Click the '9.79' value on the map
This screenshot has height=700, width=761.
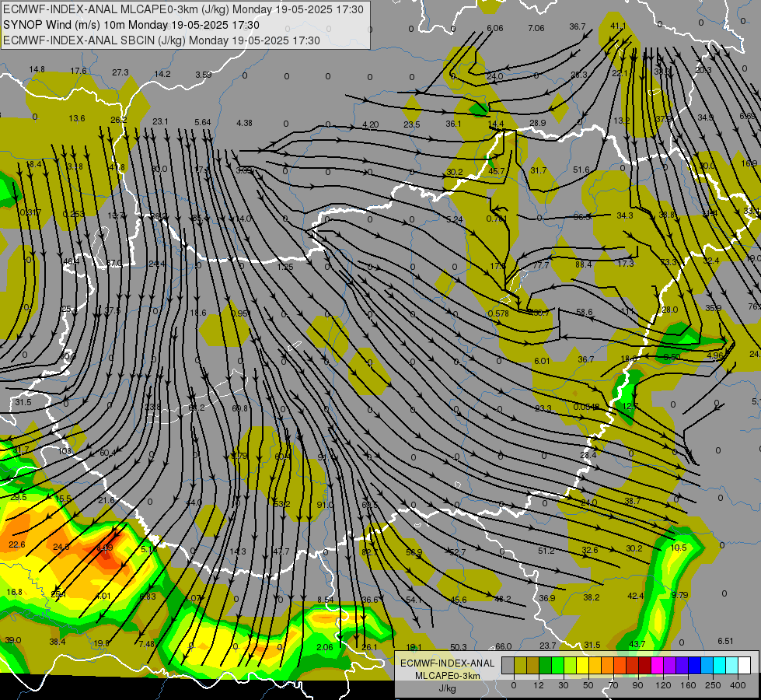(679, 595)
